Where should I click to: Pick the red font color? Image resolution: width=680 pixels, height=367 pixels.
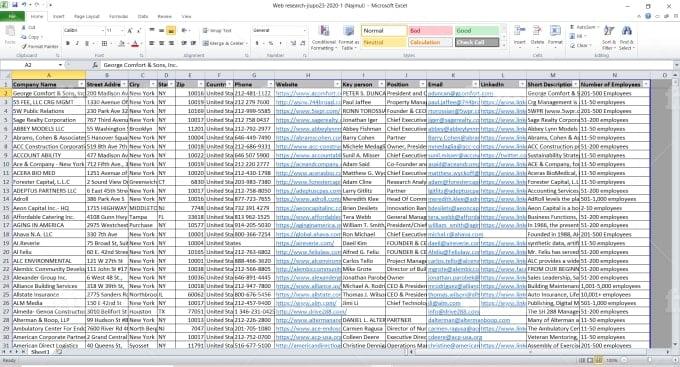(x=135, y=43)
